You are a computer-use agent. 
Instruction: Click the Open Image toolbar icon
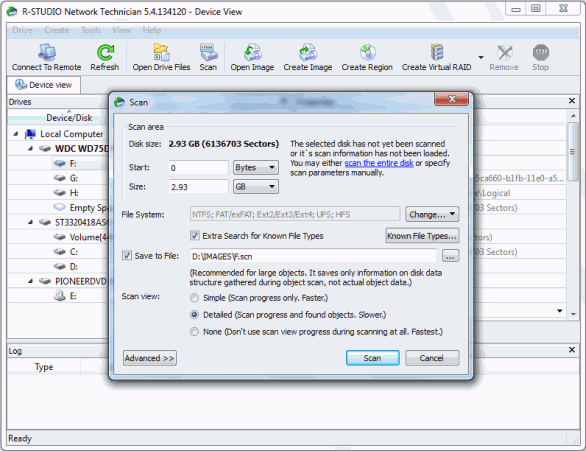[253, 52]
